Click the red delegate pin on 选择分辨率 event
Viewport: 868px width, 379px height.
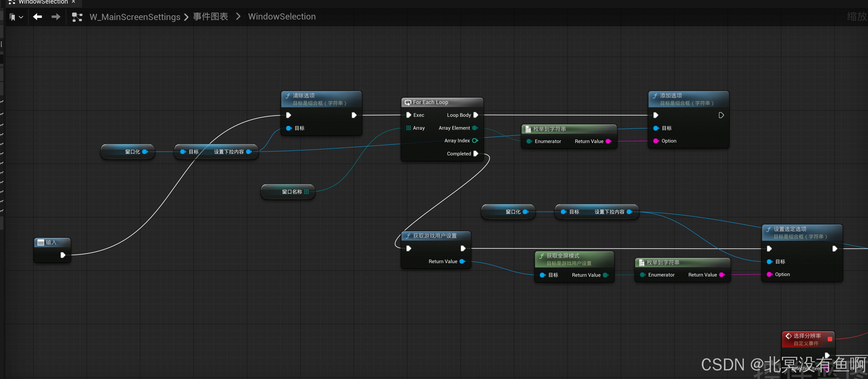[830, 339]
